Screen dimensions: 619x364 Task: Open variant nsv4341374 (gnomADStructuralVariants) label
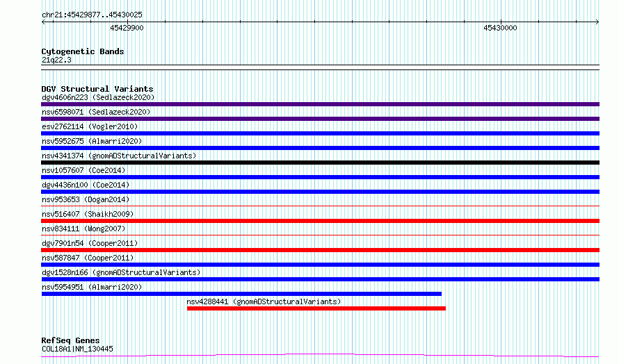tap(119, 156)
